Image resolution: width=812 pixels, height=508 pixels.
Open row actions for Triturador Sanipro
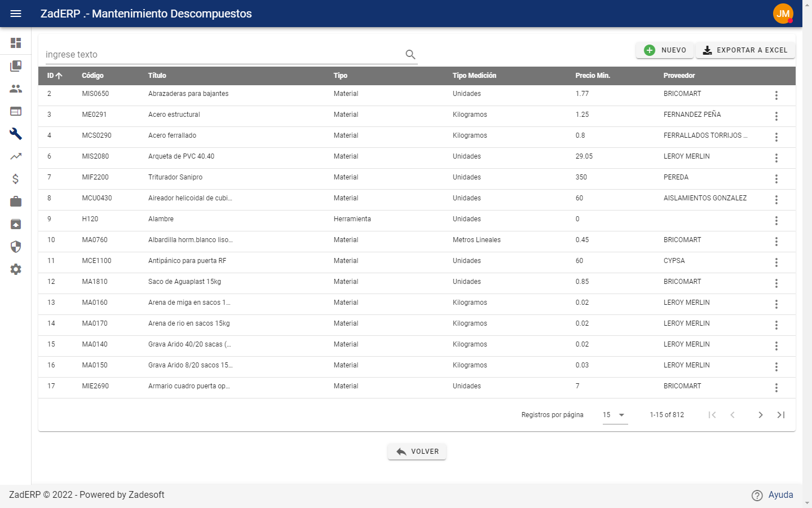(776, 179)
